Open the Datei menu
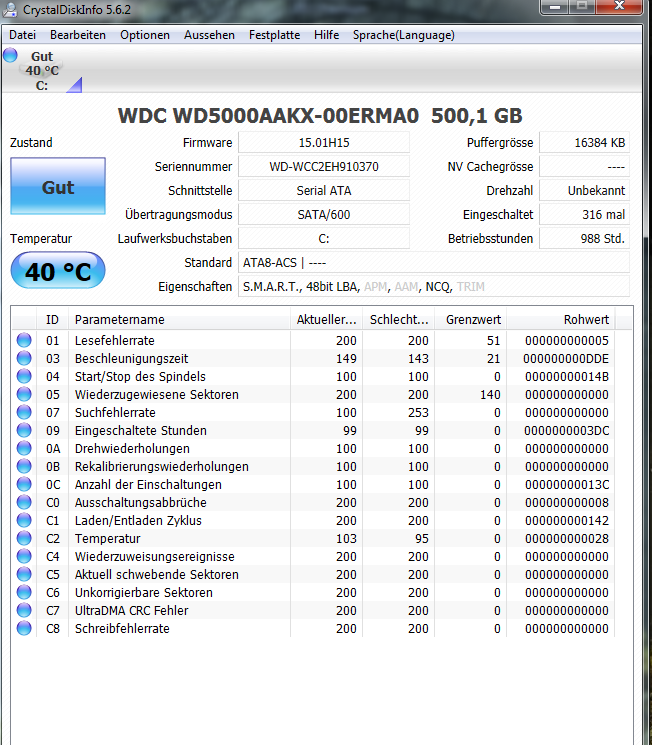Image resolution: width=652 pixels, height=745 pixels. [x=22, y=35]
